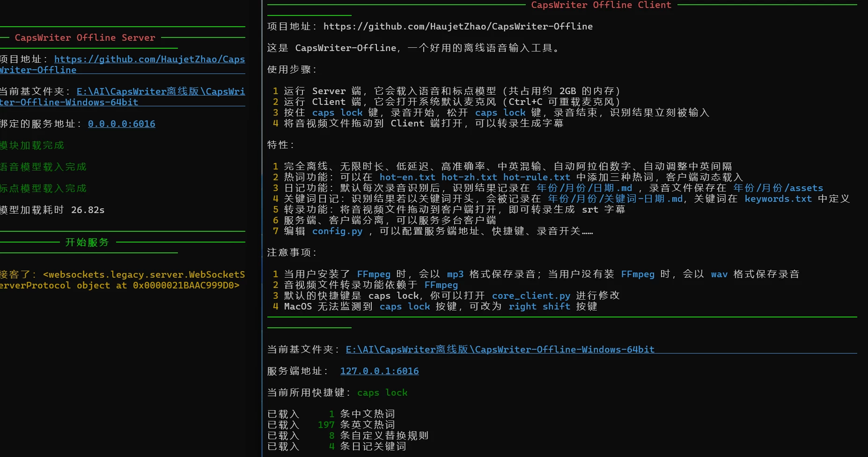Click '197 条英文热词' loaded line
Viewport: 868px width, 457px height.
(331, 425)
